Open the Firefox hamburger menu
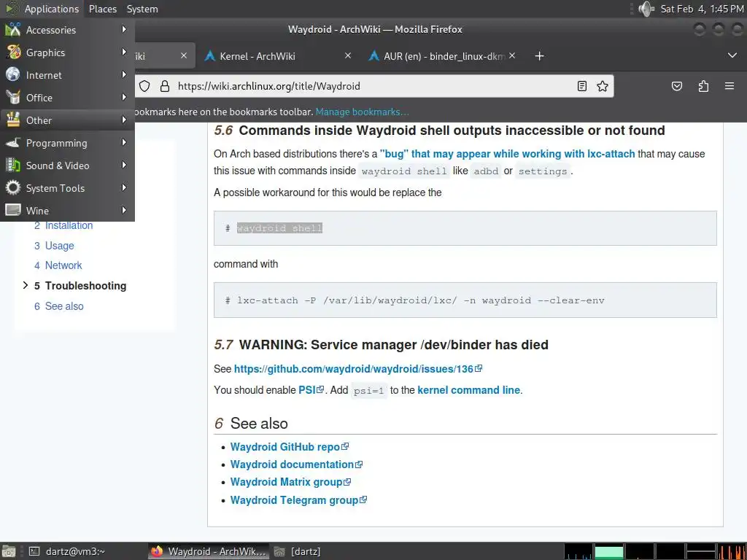The height and width of the screenshot is (560, 747). [729, 86]
